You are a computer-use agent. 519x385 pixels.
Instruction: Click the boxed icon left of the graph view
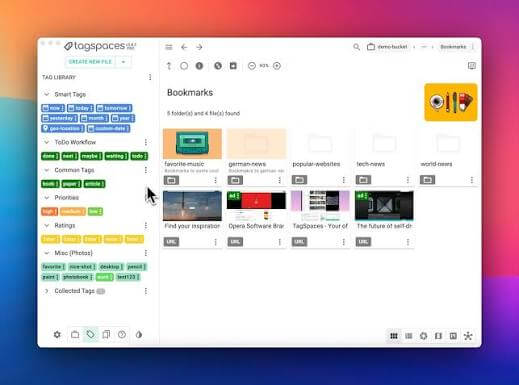tap(453, 336)
